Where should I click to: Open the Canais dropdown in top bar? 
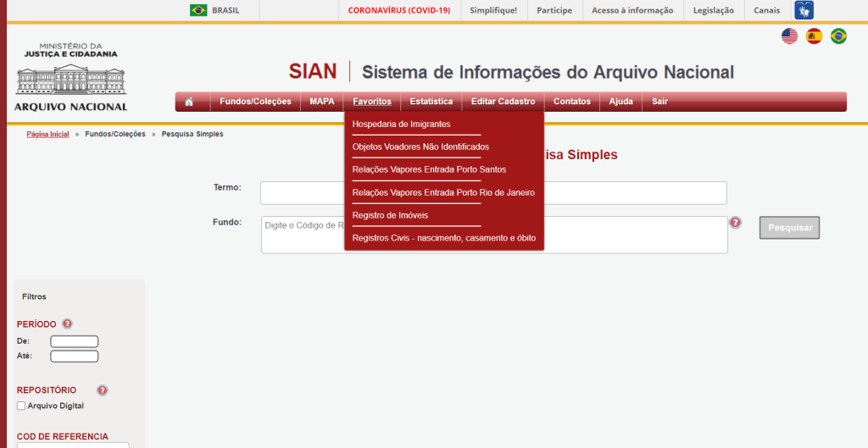[x=766, y=10]
